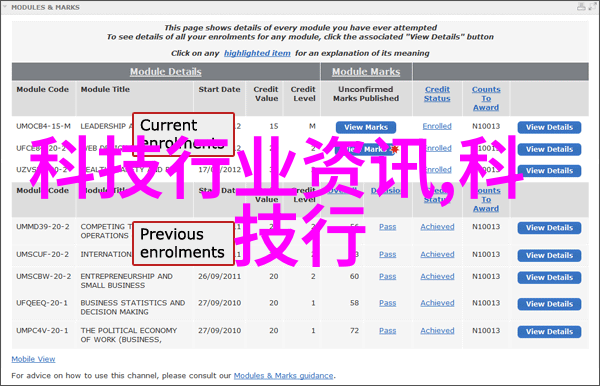Select module code UMOCB4-15-M
Screen dimensions: 600x386
[x=43, y=126]
